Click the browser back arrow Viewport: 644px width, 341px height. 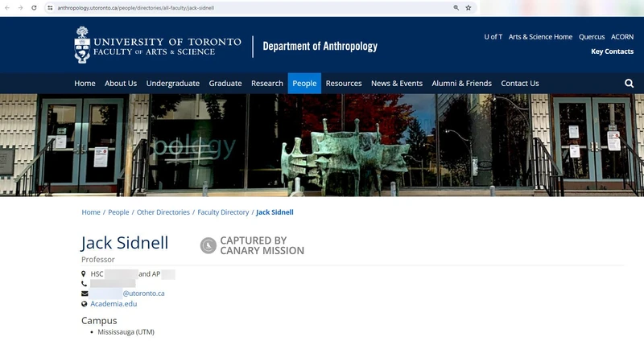(7, 8)
